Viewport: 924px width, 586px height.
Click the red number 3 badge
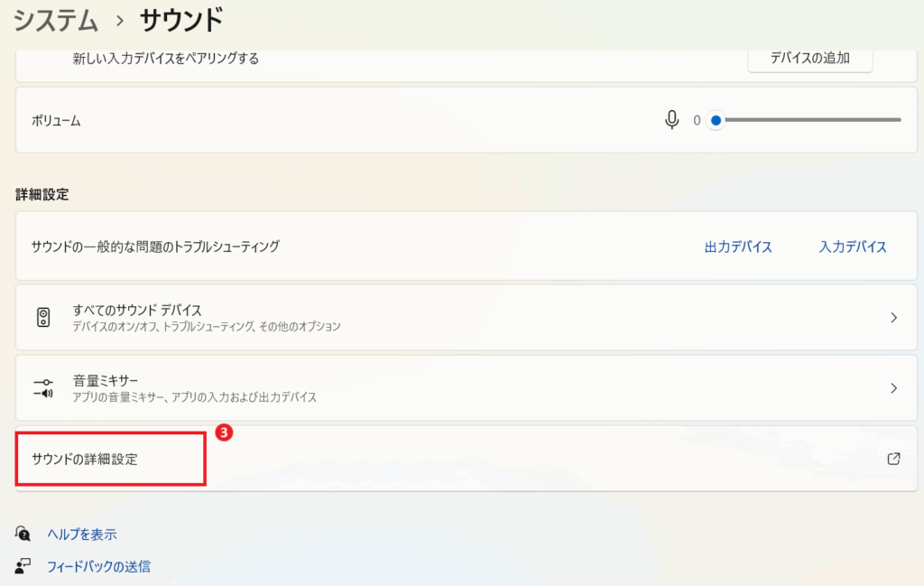(225, 433)
